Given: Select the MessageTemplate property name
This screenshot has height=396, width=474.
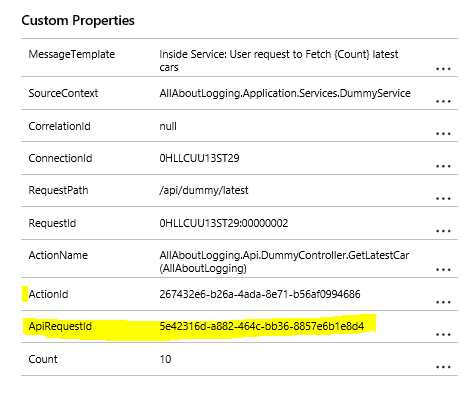Looking at the screenshot, I should coord(72,54).
